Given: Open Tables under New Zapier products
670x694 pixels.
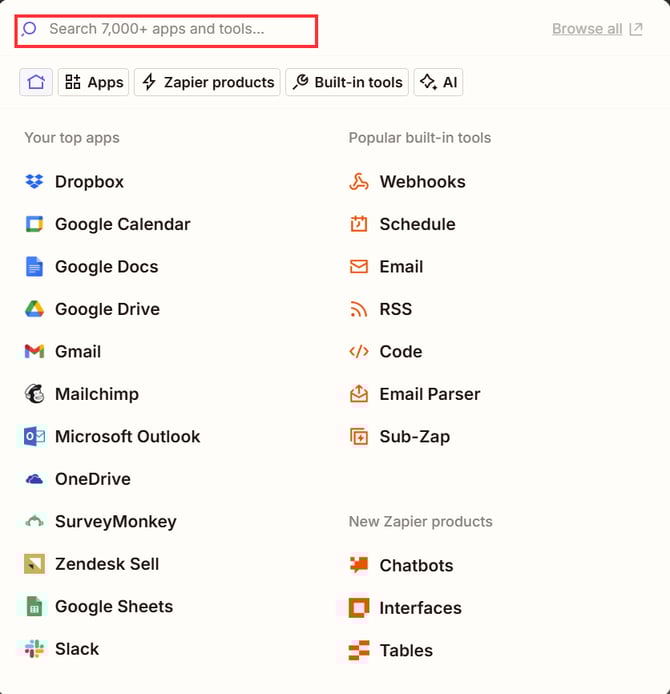Looking at the screenshot, I should 406,650.
